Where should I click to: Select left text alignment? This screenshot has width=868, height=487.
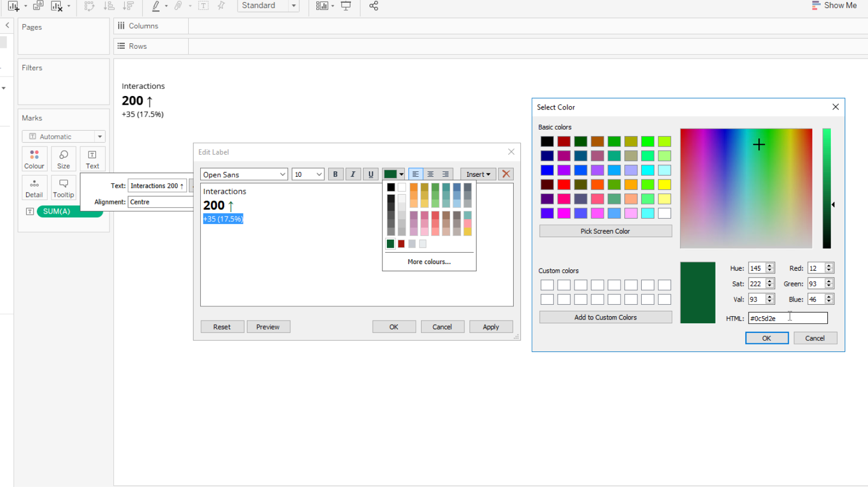[416, 175]
